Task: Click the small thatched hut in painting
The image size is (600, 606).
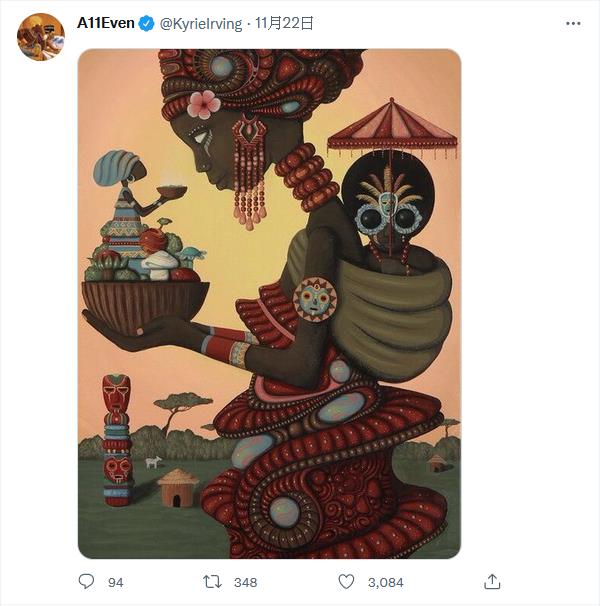Action: 178,487
